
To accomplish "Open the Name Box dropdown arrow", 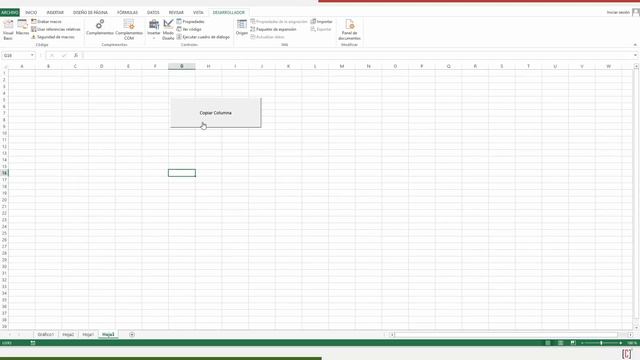I will pyautogui.click(x=32, y=55).
